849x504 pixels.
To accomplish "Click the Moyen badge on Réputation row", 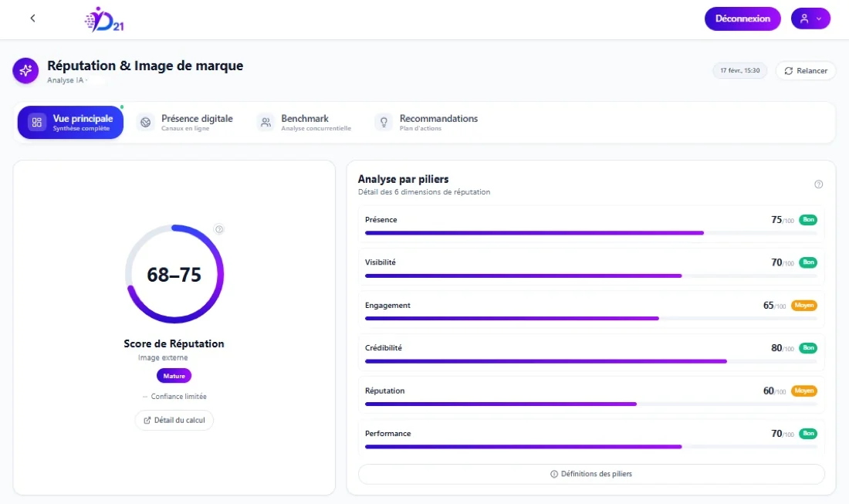I will point(804,391).
